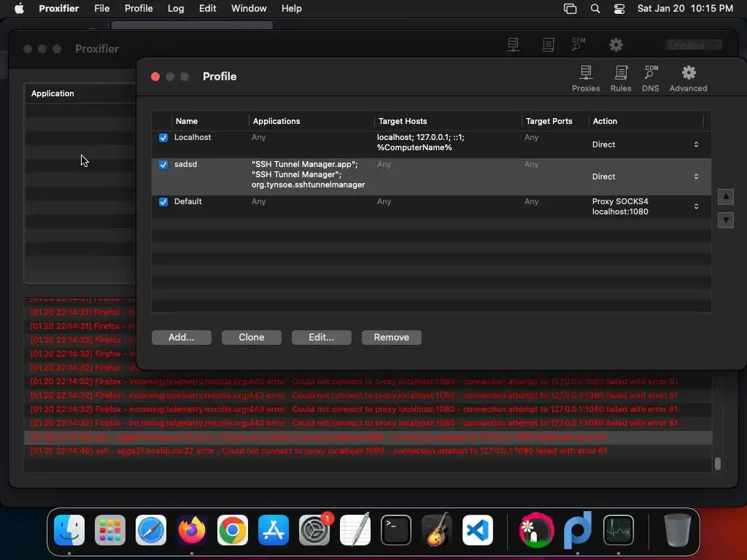This screenshot has height=560, width=747.
Task: Open the Window menu
Action: pos(249,9)
